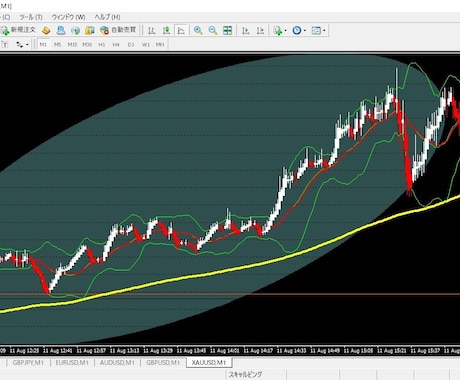Toggle chart shift icon
The height and width of the screenshot is (380, 460).
[x=260, y=31]
